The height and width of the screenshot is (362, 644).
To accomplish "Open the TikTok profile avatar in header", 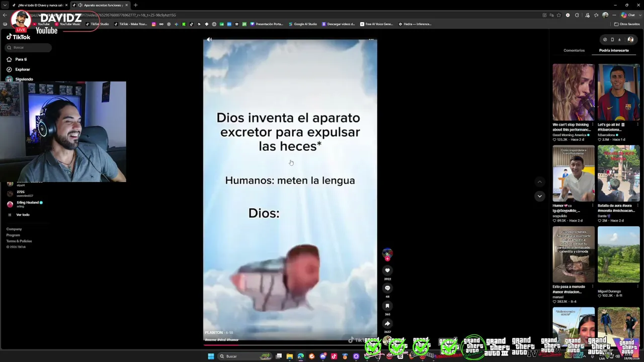I will 630,39.
